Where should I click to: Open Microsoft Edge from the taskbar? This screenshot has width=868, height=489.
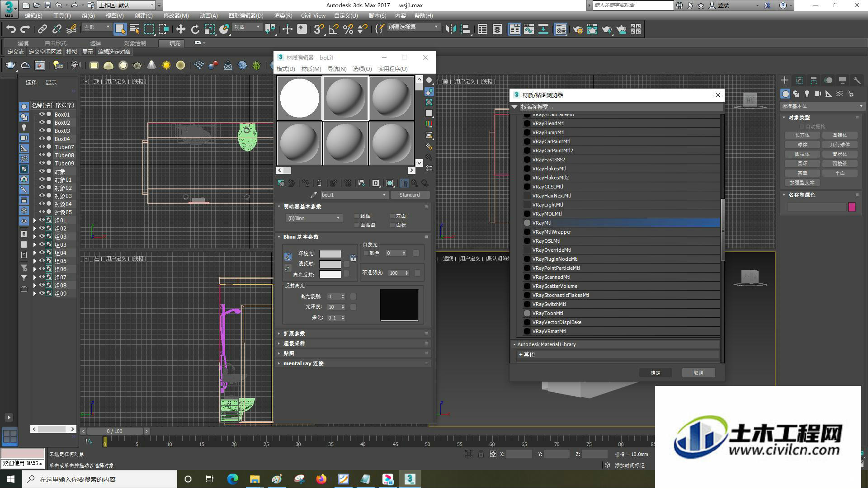(233, 479)
